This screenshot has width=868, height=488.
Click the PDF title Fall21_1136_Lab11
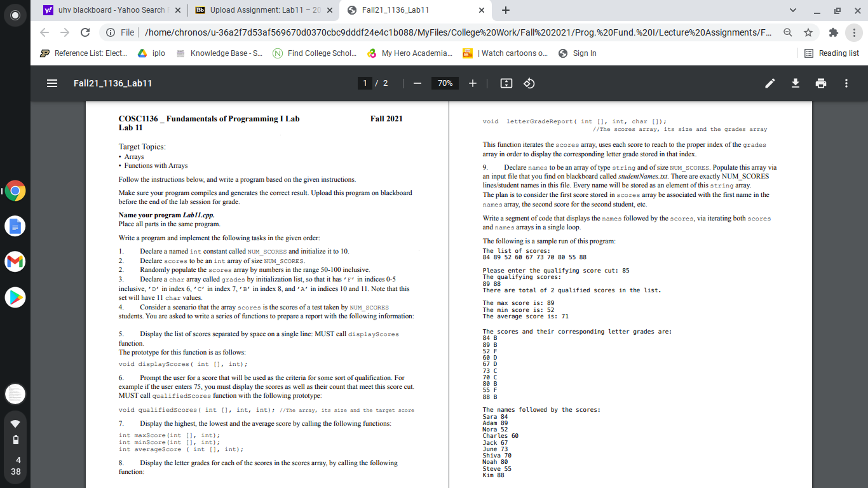click(x=112, y=83)
